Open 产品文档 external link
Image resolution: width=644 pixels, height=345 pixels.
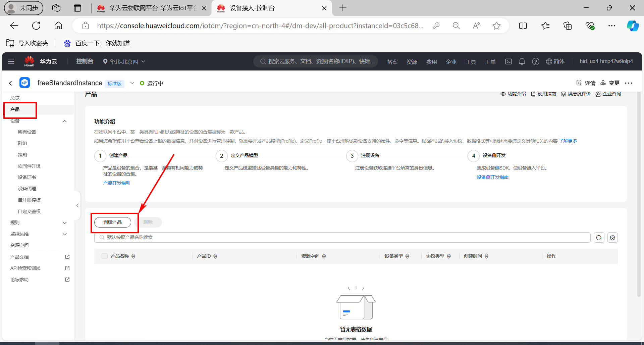(x=40, y=257)
